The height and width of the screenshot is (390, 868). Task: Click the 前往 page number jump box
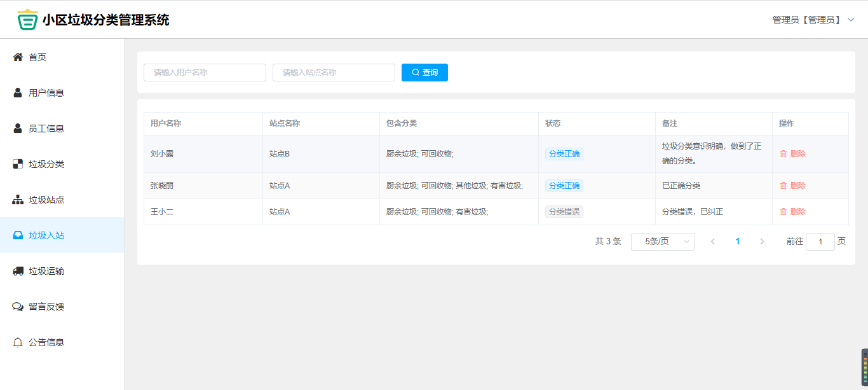820,242
